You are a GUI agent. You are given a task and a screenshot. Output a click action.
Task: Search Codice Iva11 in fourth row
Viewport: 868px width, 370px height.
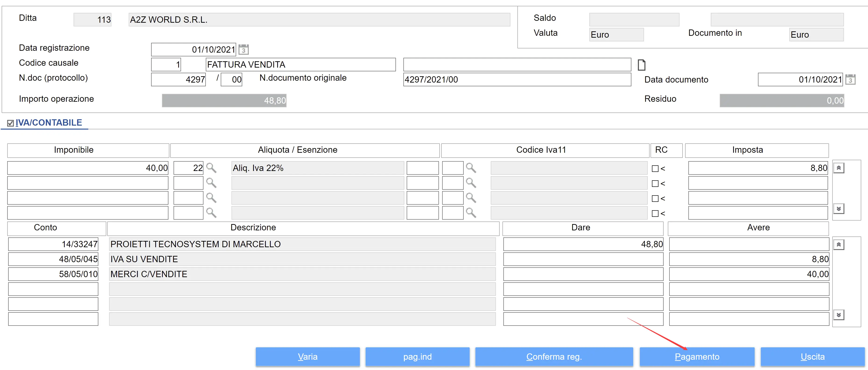coord(471,213)
